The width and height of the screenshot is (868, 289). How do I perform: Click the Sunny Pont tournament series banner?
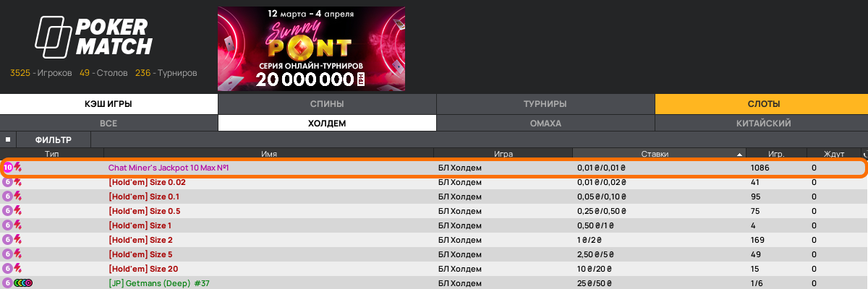pos(311,49)
